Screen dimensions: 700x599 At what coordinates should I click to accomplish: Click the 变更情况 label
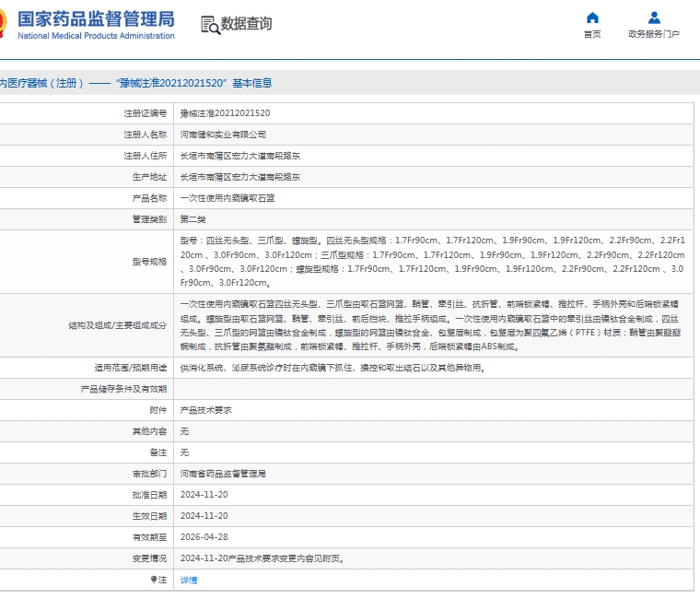149,558
